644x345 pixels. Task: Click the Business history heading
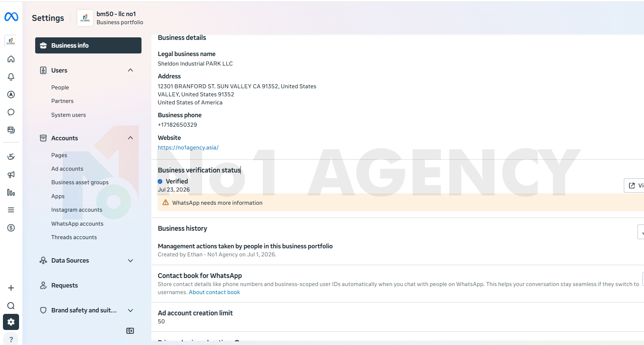coord(183,229)
